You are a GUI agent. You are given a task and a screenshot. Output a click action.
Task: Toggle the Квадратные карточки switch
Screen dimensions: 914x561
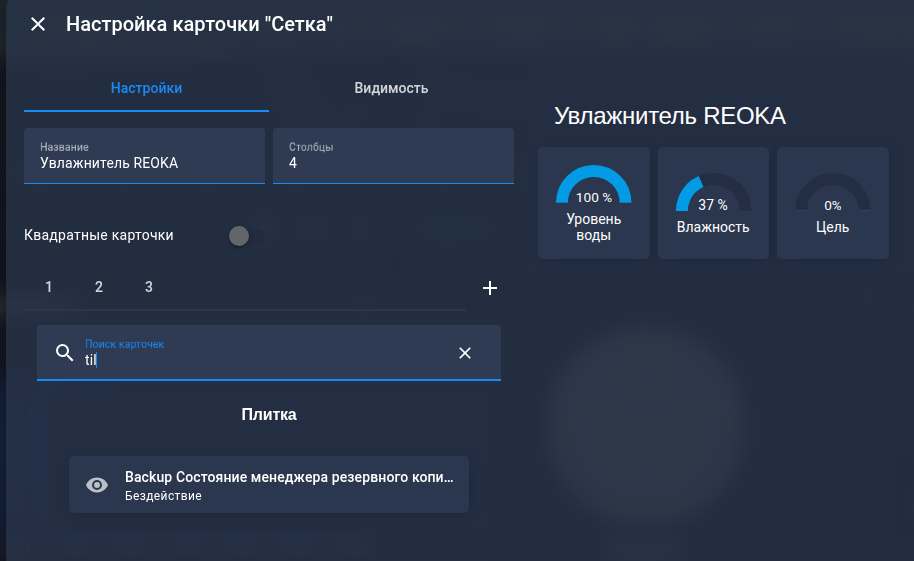245,236
